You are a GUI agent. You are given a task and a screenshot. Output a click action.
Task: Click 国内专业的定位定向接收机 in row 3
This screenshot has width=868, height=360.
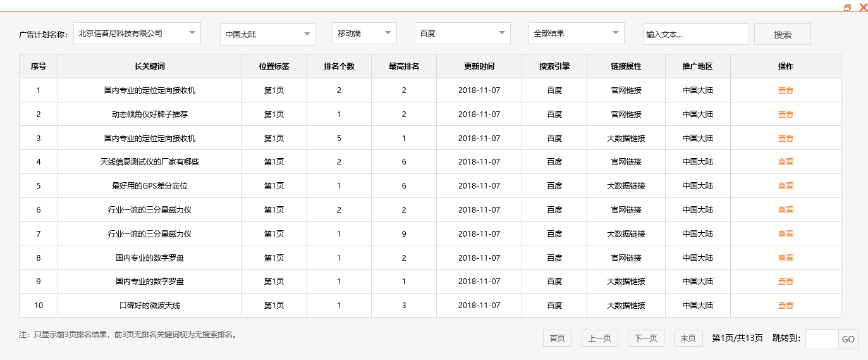(x=150, y=139)
